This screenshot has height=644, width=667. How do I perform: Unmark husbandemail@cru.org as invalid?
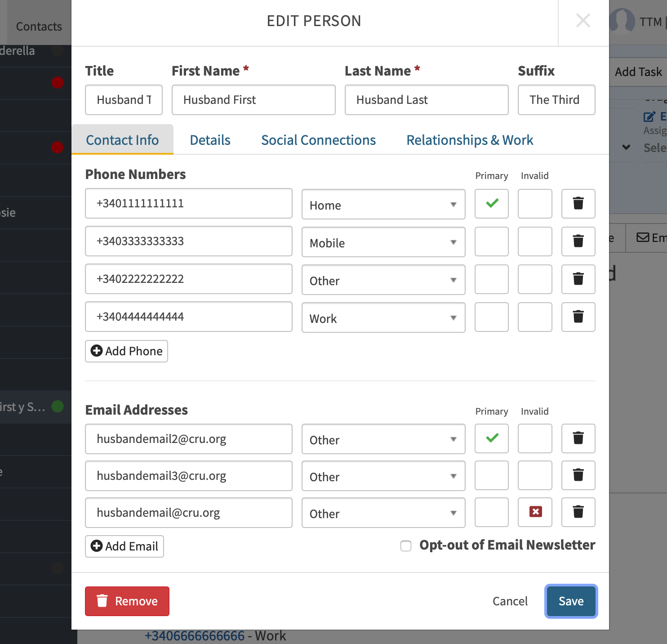(535, 512)
